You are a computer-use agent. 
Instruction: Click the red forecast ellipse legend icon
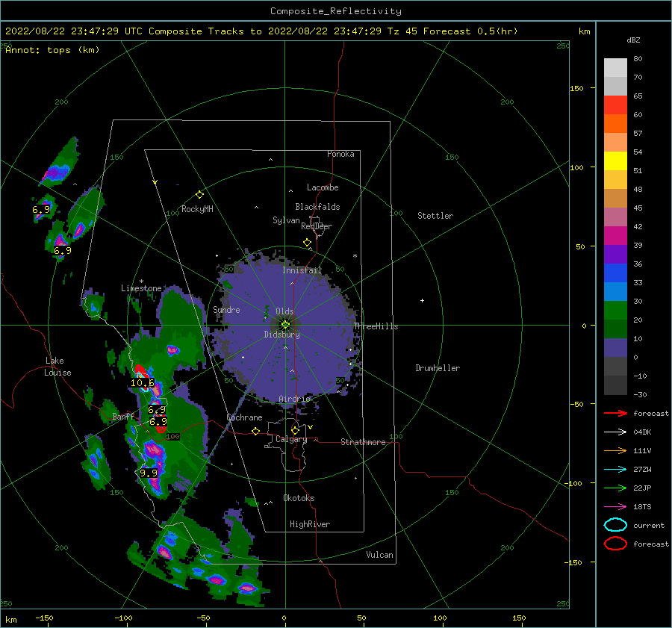tap(615, 544)
